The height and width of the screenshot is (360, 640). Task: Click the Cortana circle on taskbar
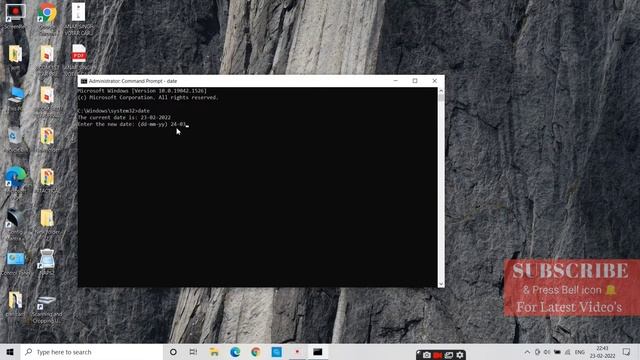click(x=173, y=352)
